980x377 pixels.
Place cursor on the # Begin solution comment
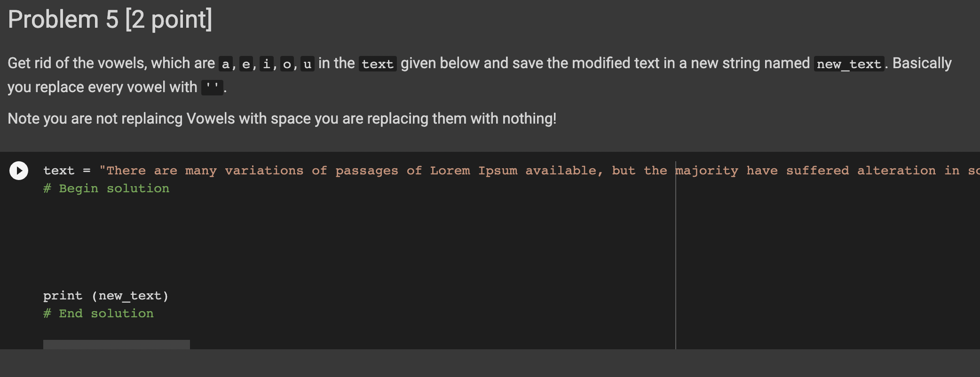pos(106,188)
